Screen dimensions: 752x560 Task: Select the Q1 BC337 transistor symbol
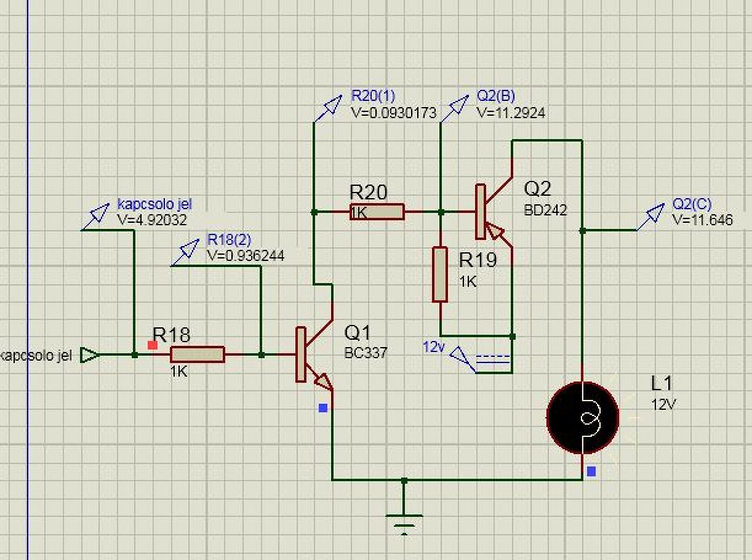tap(314, 355)
